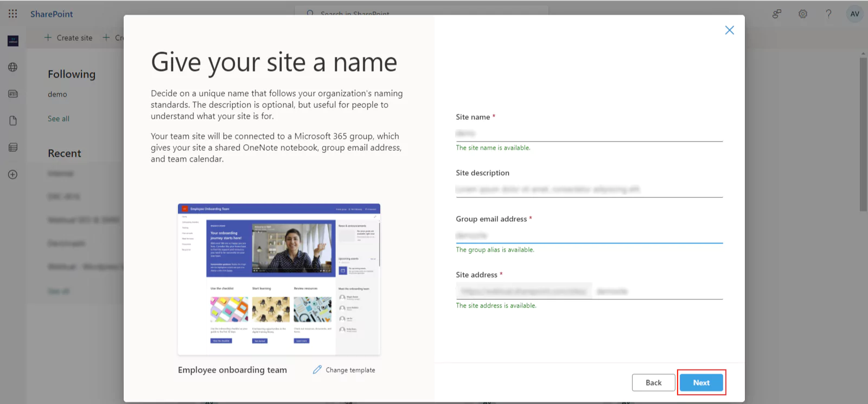868x404 pixels.
Task: Click the Site name input field
Action: pyautogui.click(x=589, y=133)
